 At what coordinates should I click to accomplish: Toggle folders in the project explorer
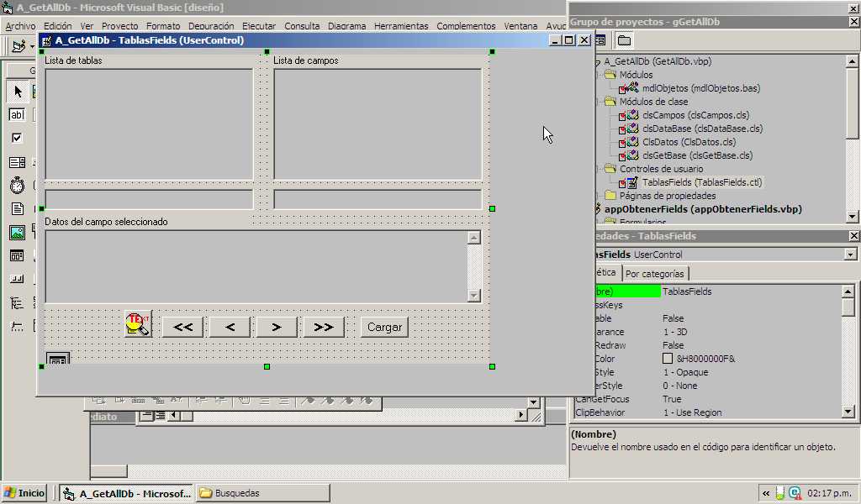pyautogui.click(x=624, y=40)
